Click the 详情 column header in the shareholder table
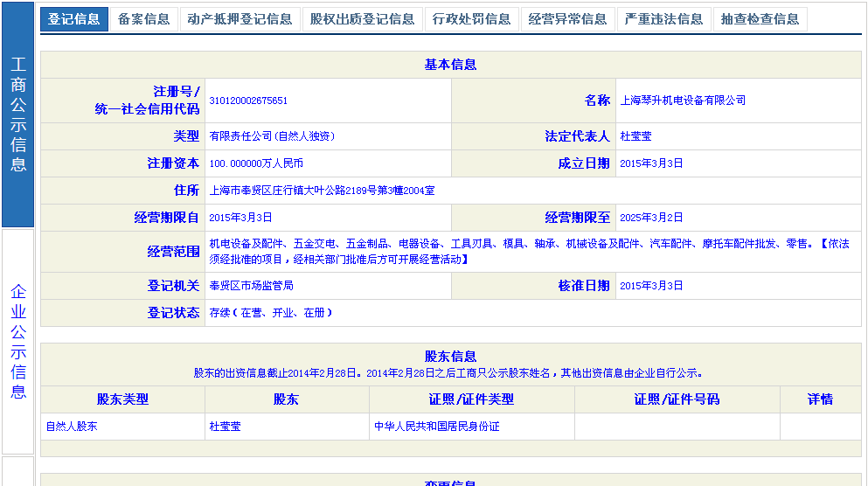This screenshot has height=486, width=868. coord(820,399)
